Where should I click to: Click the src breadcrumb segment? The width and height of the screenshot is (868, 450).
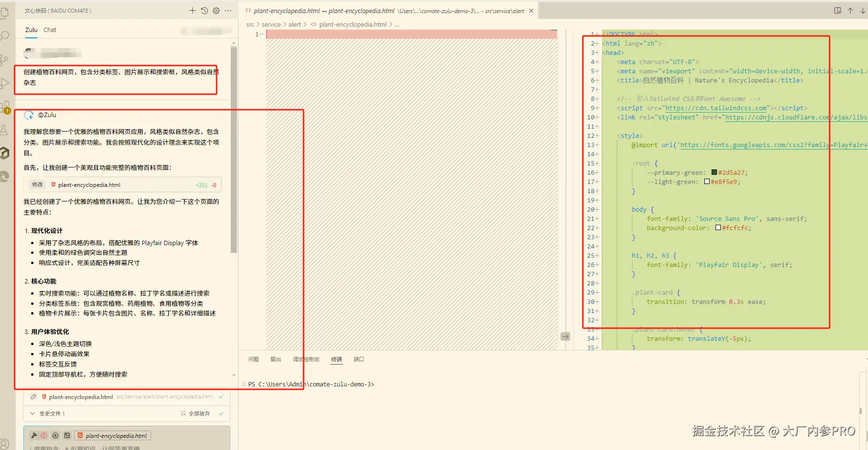coord(250,24)
